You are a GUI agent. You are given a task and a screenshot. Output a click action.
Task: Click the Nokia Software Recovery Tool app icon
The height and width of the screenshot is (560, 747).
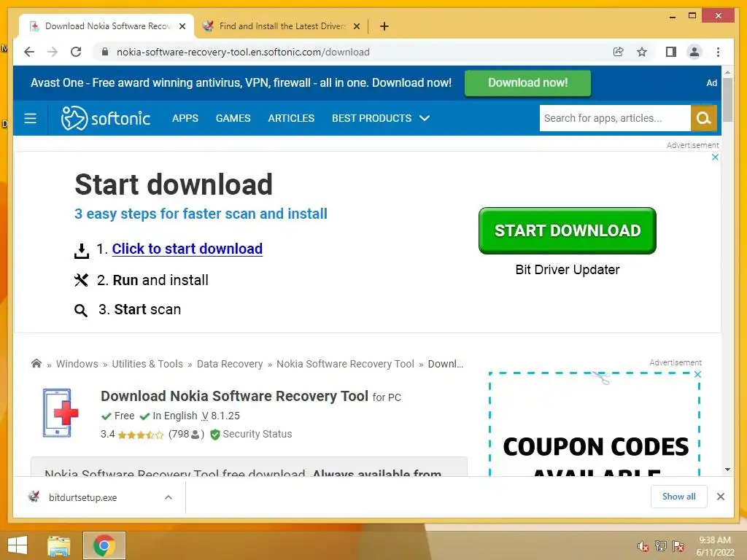(x=60, y=413)
